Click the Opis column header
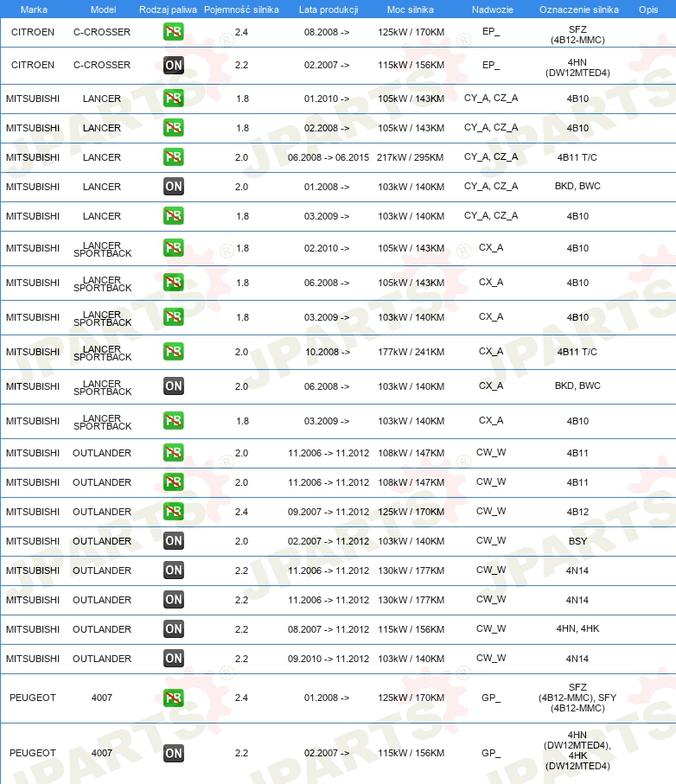This screenshot has height=784, width=676. 648,10
